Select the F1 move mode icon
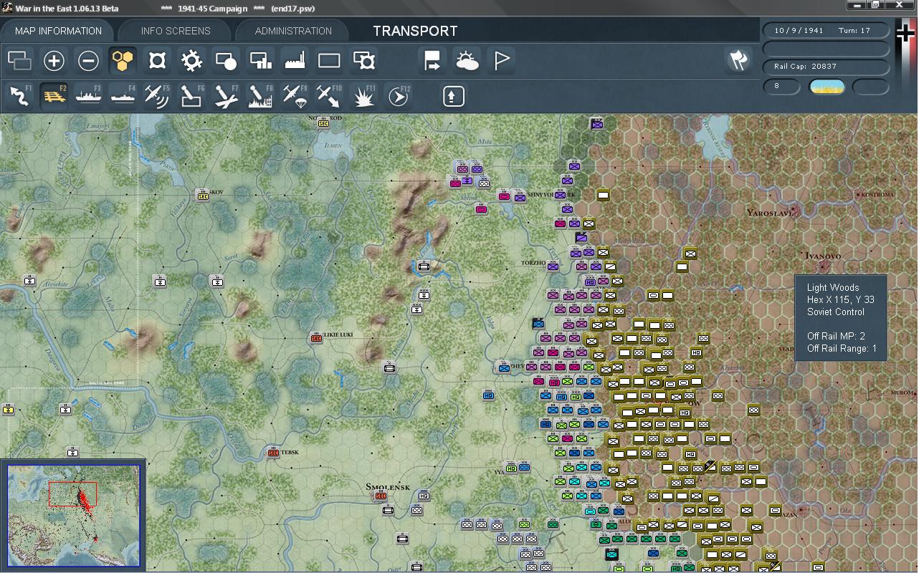Viewport: 924px width, 578px height. point(19,95)
